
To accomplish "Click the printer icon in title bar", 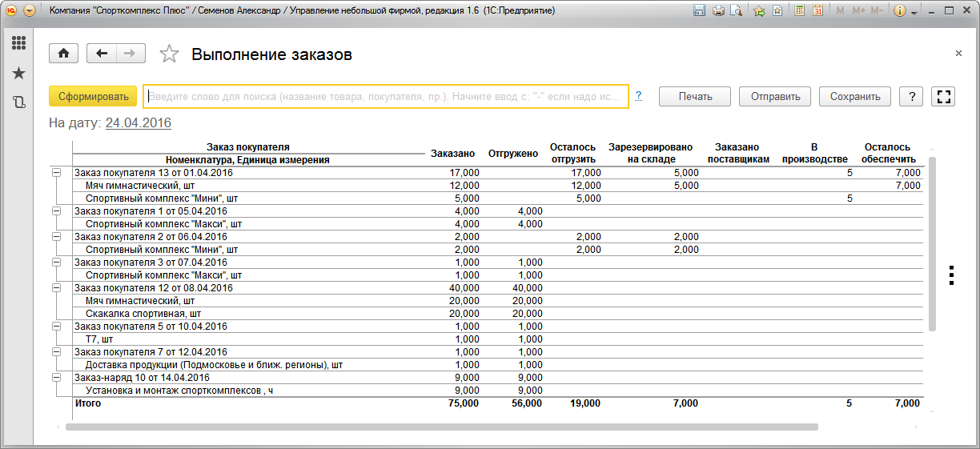I will 718,11.
